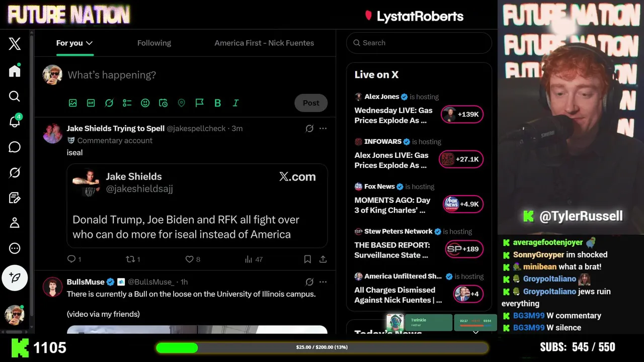View analytics showing 47 views
Viewport: 644px width, 362px height.
point(254,259)
